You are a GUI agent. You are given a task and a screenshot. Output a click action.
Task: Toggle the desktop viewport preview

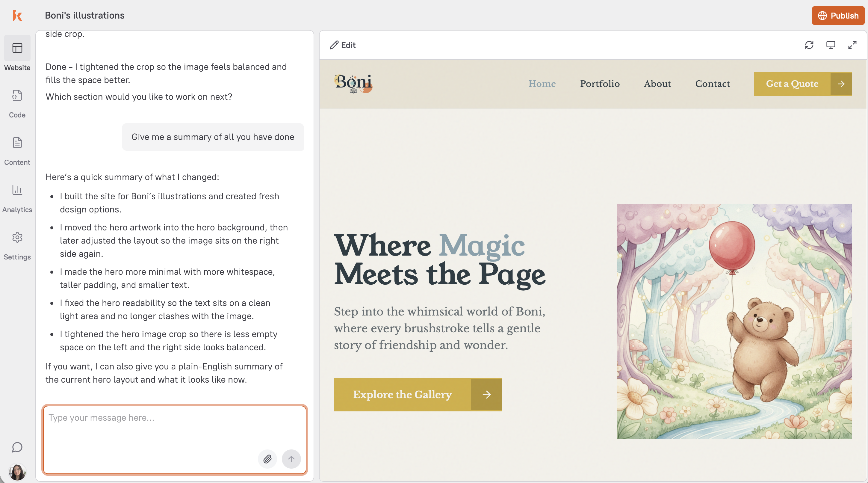pyautogui.click(x=831, y=45)
